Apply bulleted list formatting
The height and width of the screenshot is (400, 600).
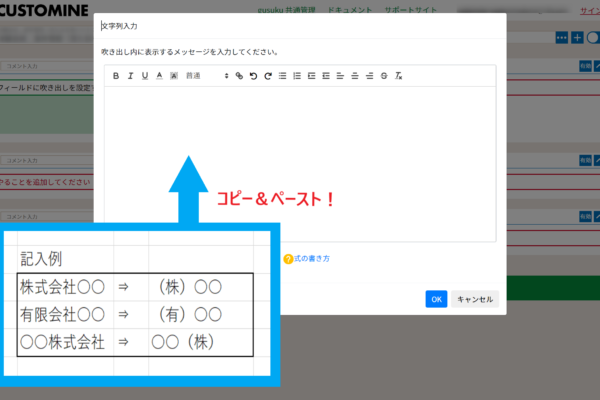(x=283, y=76)
